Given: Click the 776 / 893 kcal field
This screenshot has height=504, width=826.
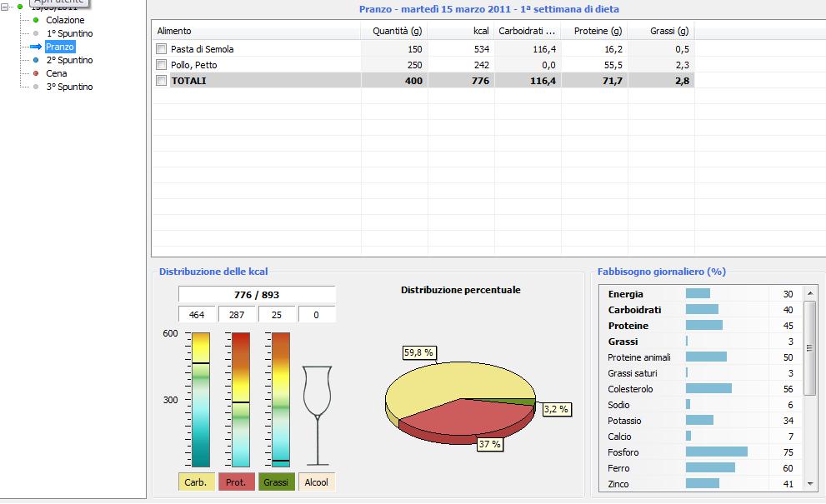Looking at the screenshot, I should pyautogui.click(x=257, y=295).
